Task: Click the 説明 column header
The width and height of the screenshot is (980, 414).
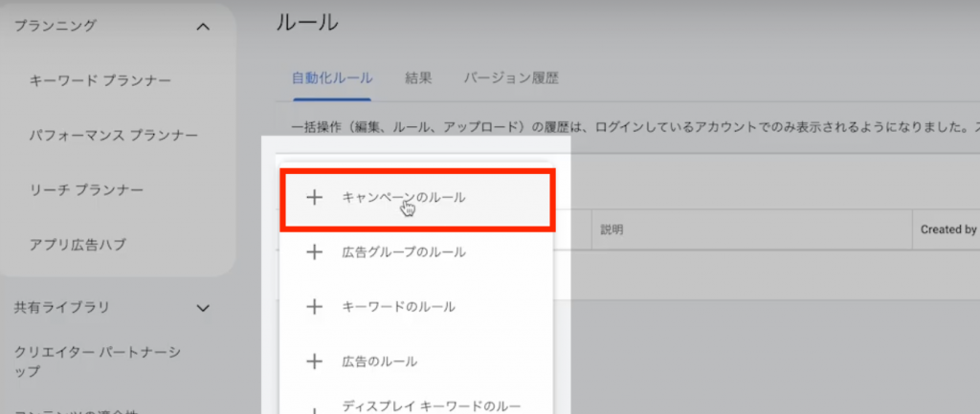Action: pos(612,229)
